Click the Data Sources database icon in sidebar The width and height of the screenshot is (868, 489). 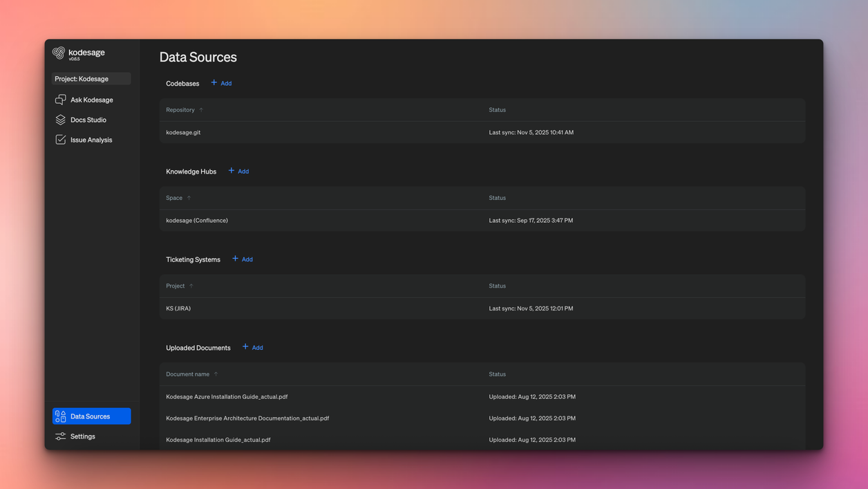(59, 416)
